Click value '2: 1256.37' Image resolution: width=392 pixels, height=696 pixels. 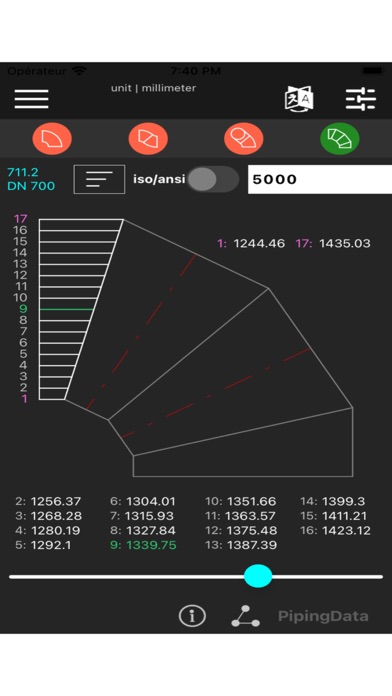point(48,502)
